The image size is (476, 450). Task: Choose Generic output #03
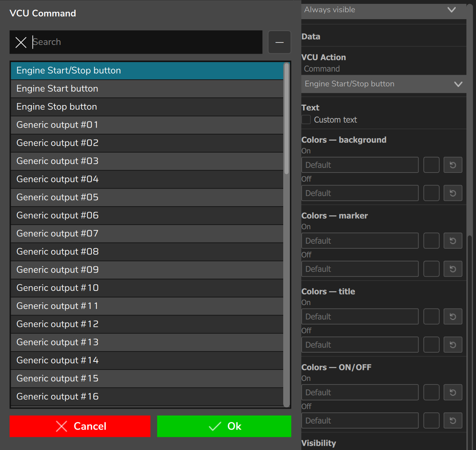coord(147,161)
